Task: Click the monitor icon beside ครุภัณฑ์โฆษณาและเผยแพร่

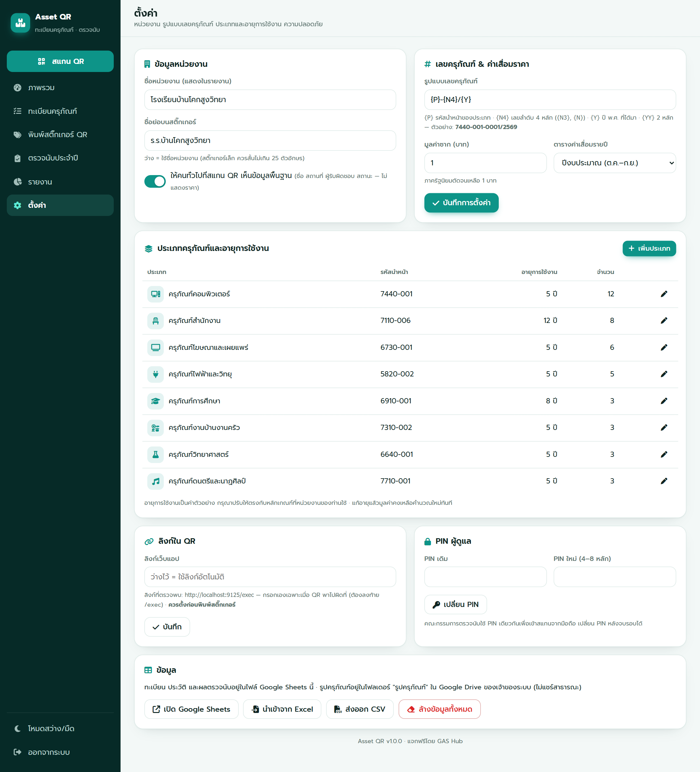Action: [x=155, y=347]
